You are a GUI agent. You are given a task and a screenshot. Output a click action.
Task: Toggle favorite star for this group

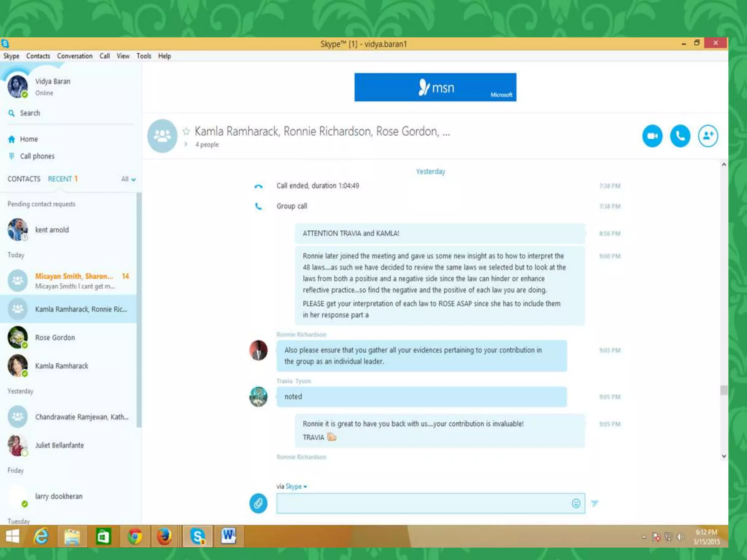click(186, 131)
